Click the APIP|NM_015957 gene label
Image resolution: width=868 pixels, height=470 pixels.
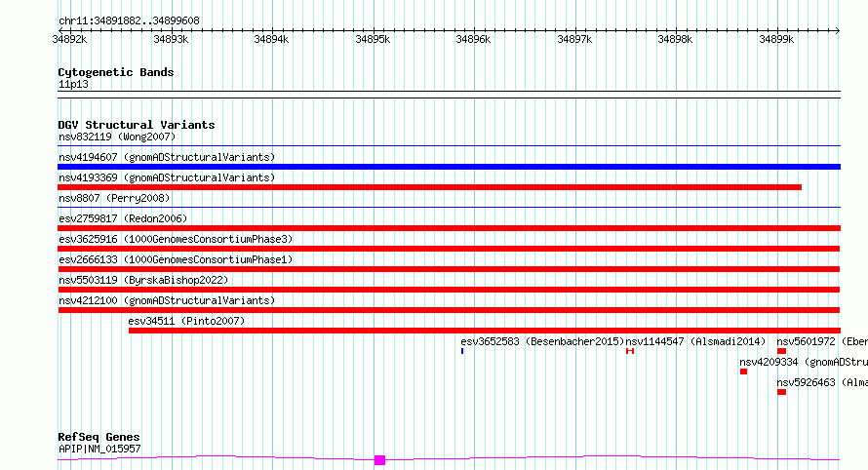pyautogui.click(x=99, y=449)
